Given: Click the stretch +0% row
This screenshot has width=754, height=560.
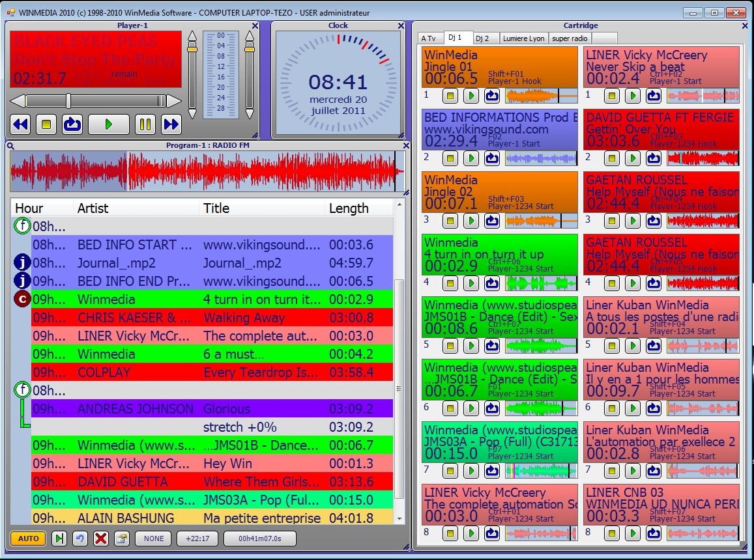Looking at the screenshot, I should click(x=212, y=427).
